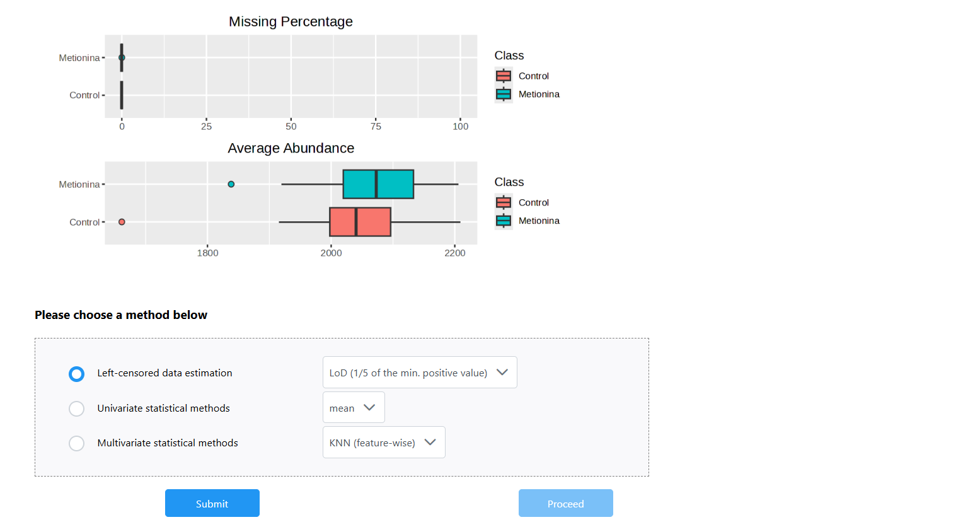Image resolution: width=980 pixels, height=527 pixels.
Task: Click the teal Metionina boxplot
Action: [378, 184]
